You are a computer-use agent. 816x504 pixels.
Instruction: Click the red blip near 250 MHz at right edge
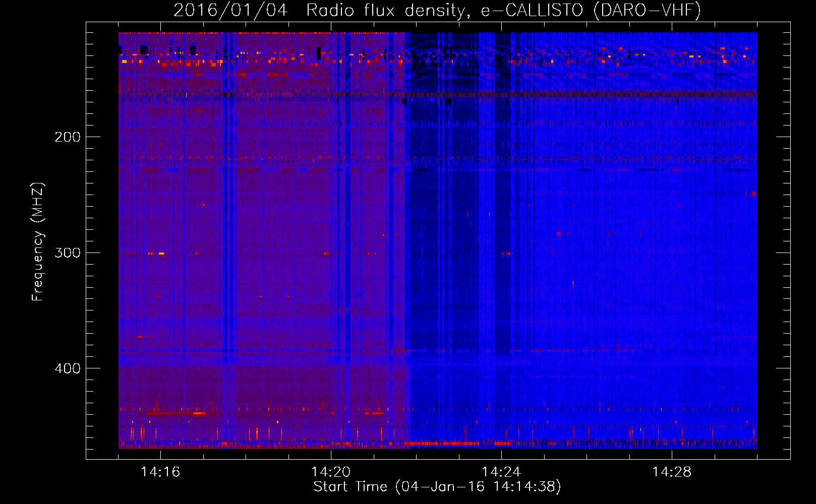tap(753, 194)
